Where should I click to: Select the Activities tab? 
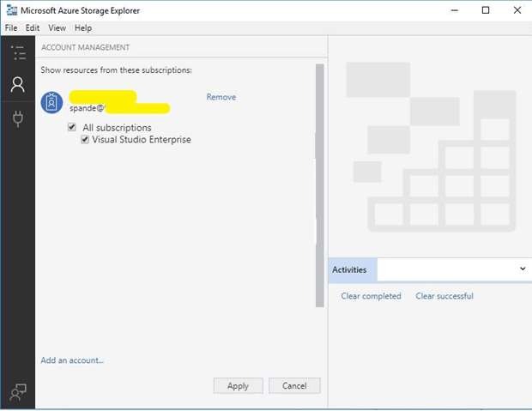(x=352, y=269)
